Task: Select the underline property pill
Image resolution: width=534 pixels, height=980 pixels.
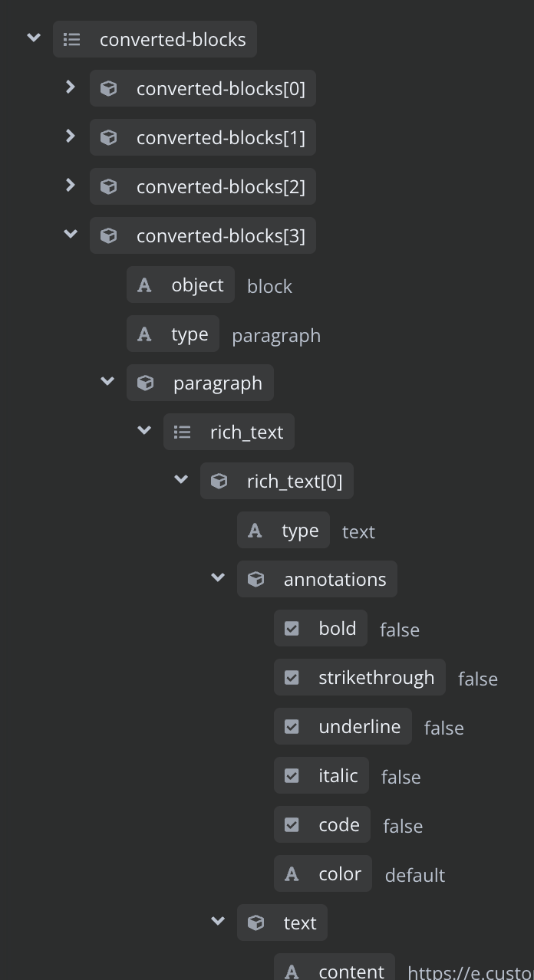Action: [x=343, y=727]
